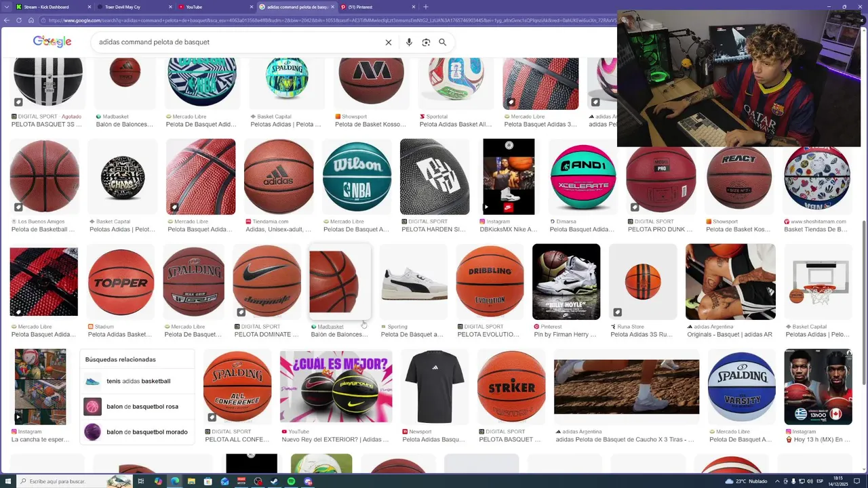
Task: Open the Mail app in the taskbar
Action: (x=224, y=481)
